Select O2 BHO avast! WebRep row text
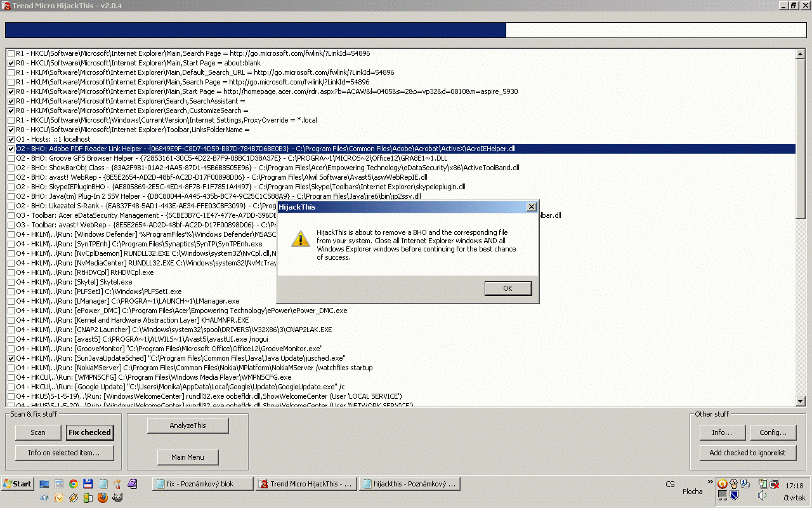This screenshot has width=812, height=508. click(221, 177)
